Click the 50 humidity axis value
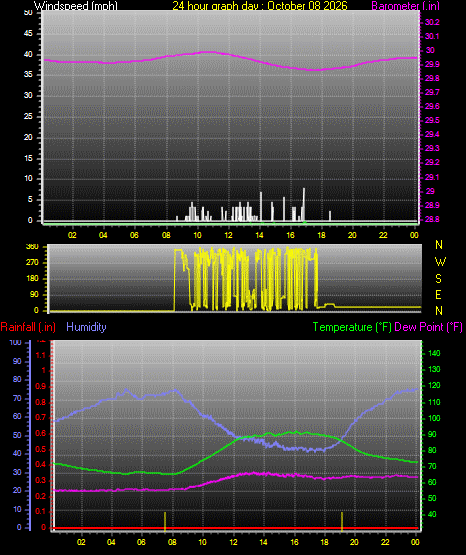 [17, 435]
